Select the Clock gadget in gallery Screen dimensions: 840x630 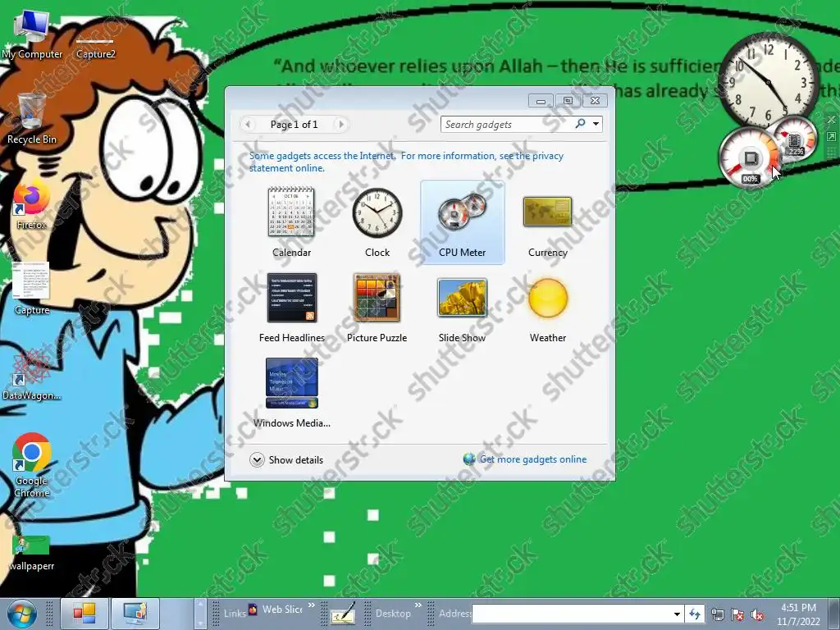pyautogui.click(x=377, y=221)
